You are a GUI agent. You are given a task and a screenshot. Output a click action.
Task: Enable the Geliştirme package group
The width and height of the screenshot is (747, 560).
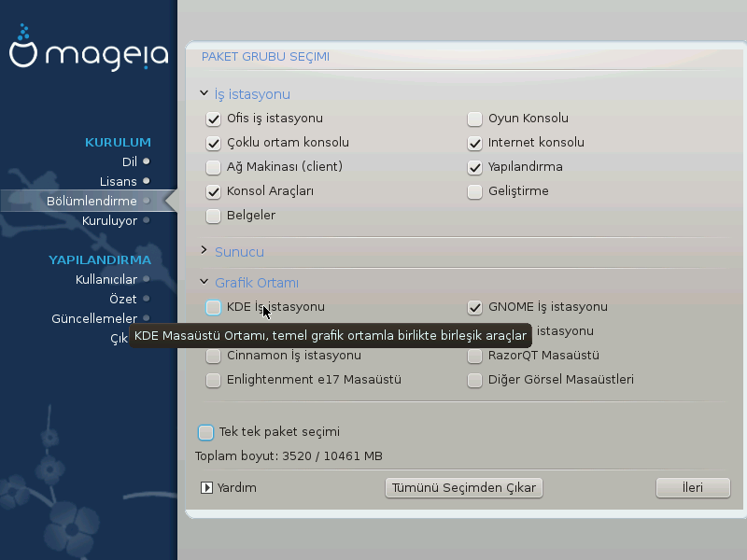[x=474, y=191]
